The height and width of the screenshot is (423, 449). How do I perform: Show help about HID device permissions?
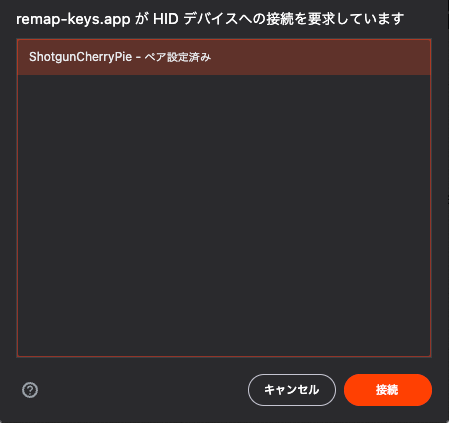click(30, 390)
